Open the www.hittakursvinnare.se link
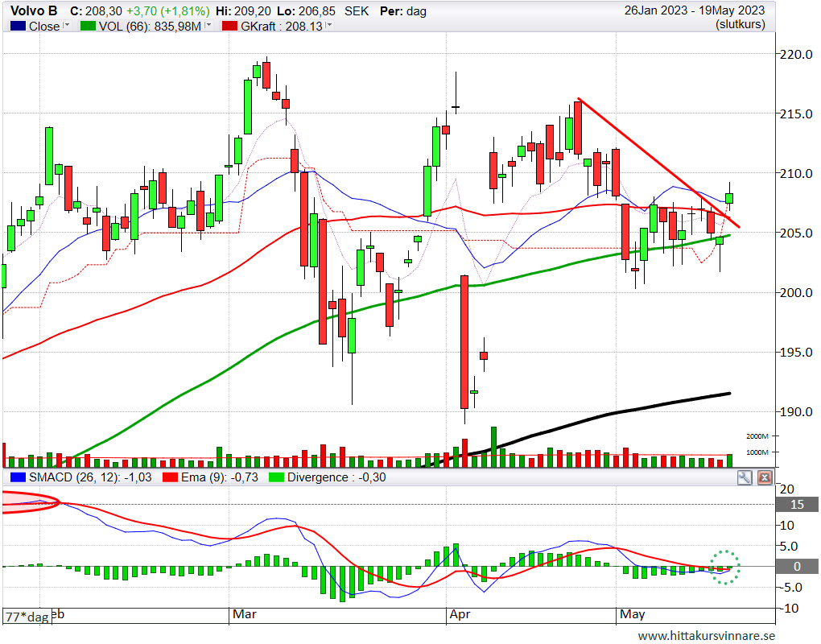 (707, 636)
